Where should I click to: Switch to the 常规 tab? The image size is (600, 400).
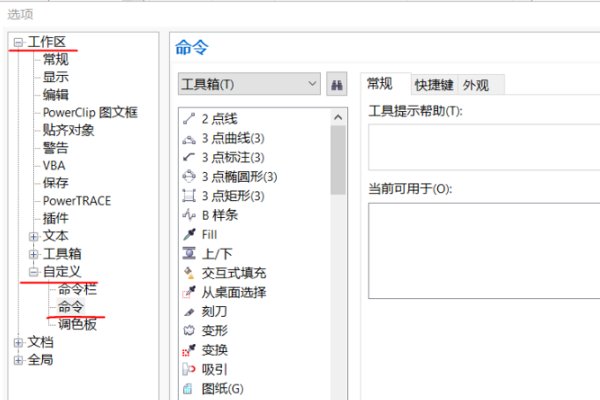click(x=386, y=83)
